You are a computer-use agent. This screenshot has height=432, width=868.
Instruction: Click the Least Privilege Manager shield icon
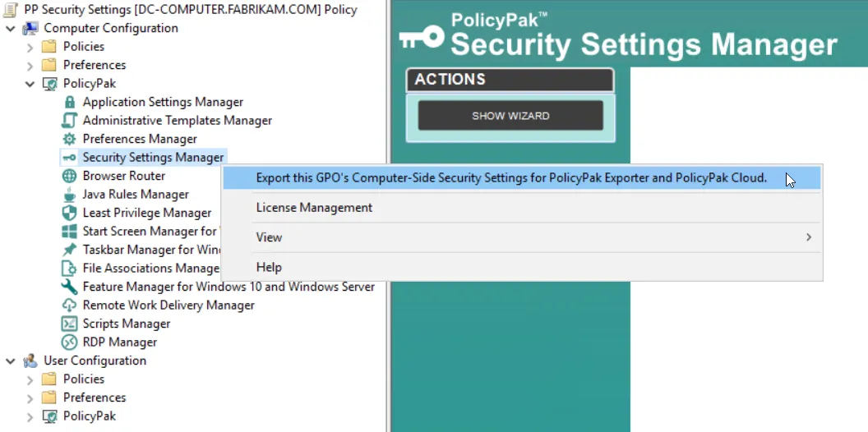click(x=69, y=213)
